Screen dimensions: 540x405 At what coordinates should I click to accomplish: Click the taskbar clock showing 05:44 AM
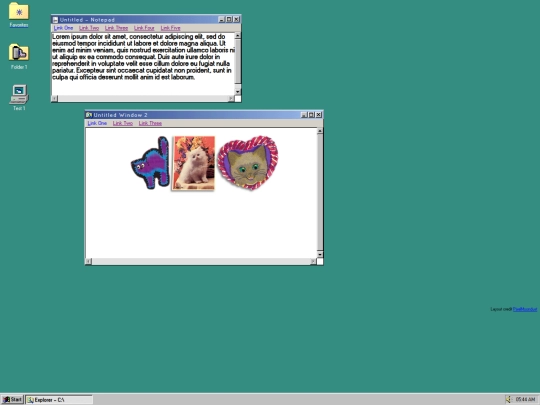click(526, 399)
